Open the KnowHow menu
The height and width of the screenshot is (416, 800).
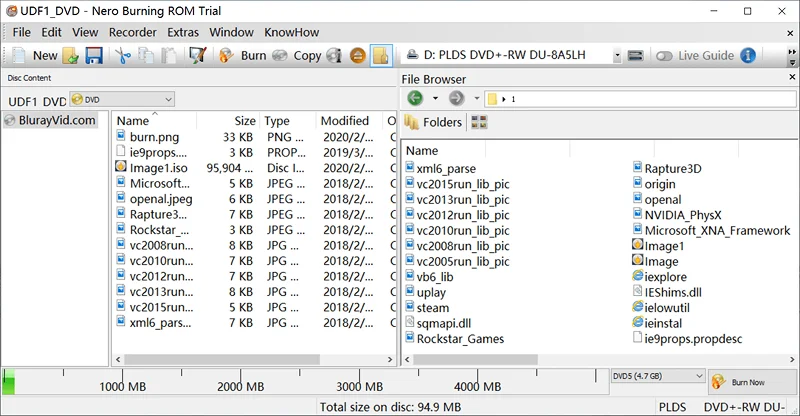point(291,32)
